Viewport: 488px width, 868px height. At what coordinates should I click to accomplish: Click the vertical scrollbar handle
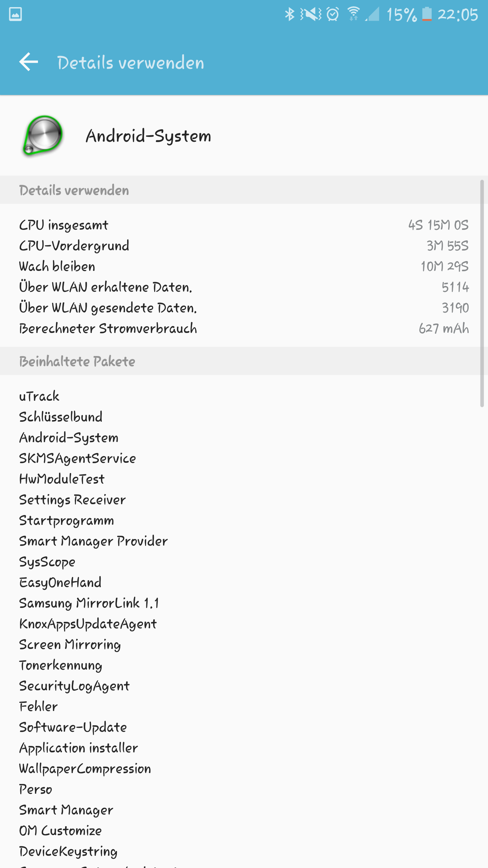coord(482,293)
